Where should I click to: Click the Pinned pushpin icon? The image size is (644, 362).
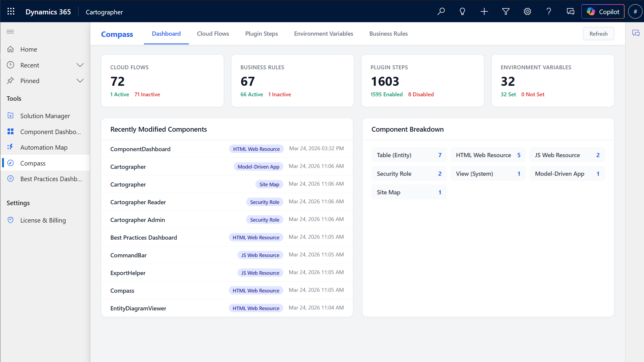10,80
